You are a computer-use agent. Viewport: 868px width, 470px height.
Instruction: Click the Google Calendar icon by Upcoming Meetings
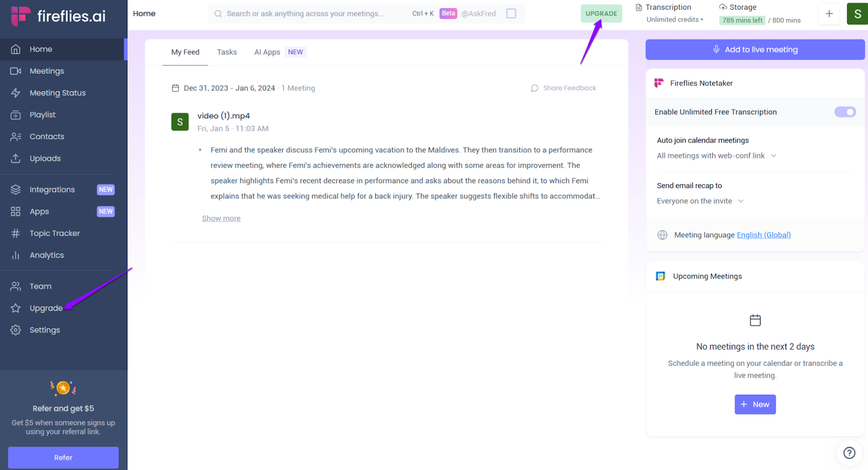[660, 276]
